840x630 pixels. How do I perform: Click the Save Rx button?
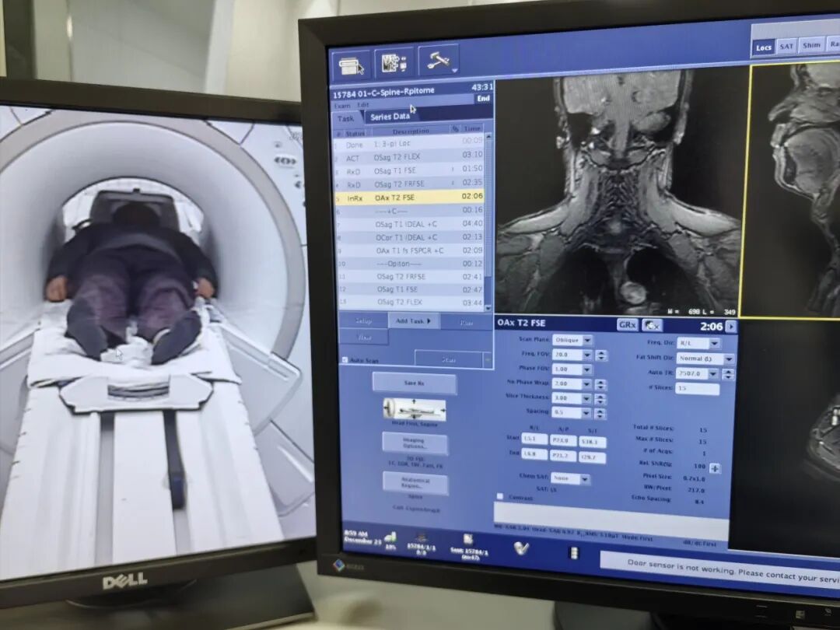pyautogui.click(x=414, y=383)
